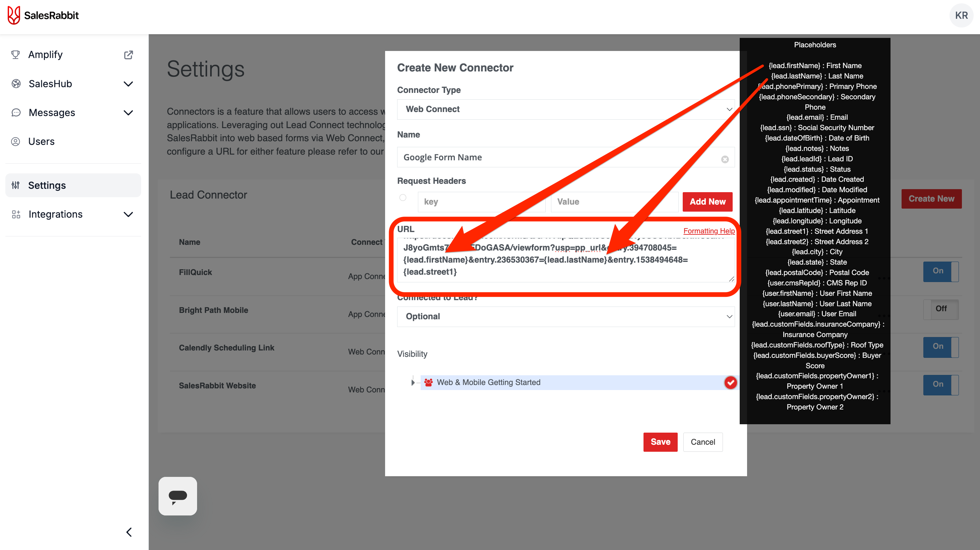Click the Amplify trophy icon
The width and height of the screenshot is (980, 550).
point(16,55)
